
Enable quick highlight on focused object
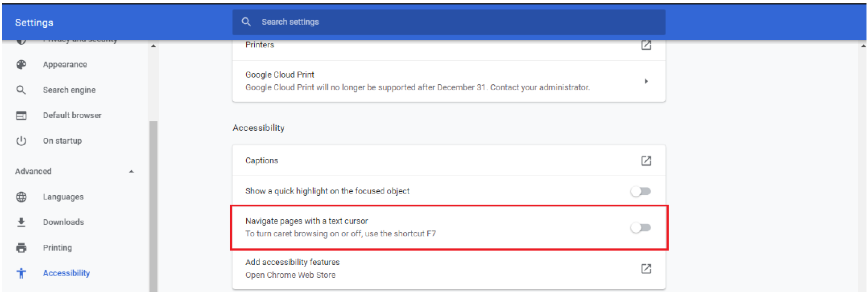pyautogui.click(x=640, y=192)
